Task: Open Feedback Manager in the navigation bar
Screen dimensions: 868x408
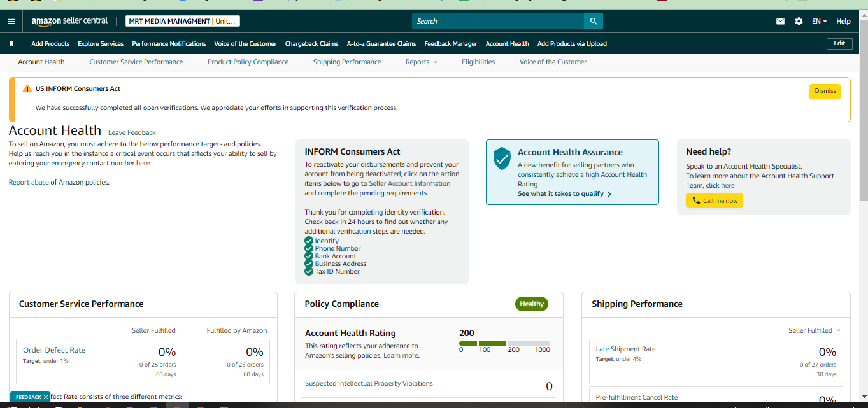Action: 451,44
